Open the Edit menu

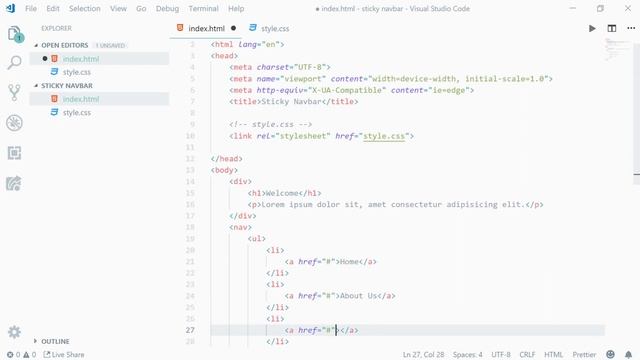click(x=53, y=9)
